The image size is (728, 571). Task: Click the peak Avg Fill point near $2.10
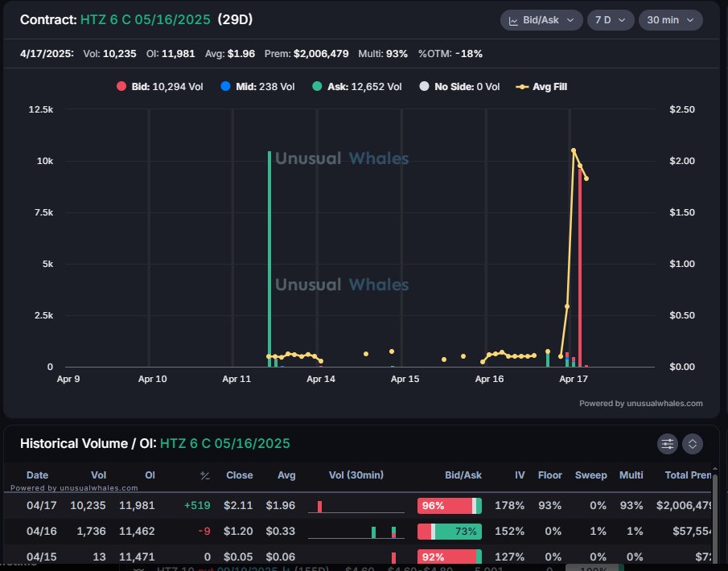click(x=574, y=150)
